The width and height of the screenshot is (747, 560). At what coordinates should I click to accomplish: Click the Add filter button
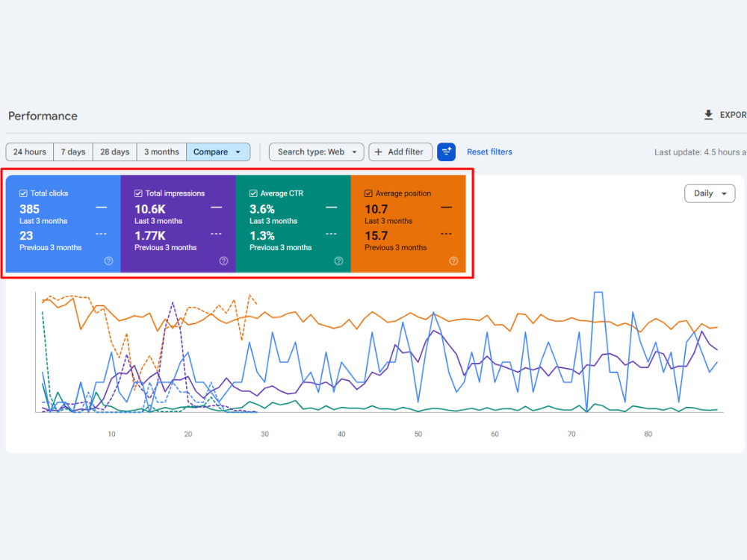pyautogui.click(x=400, y=152)
